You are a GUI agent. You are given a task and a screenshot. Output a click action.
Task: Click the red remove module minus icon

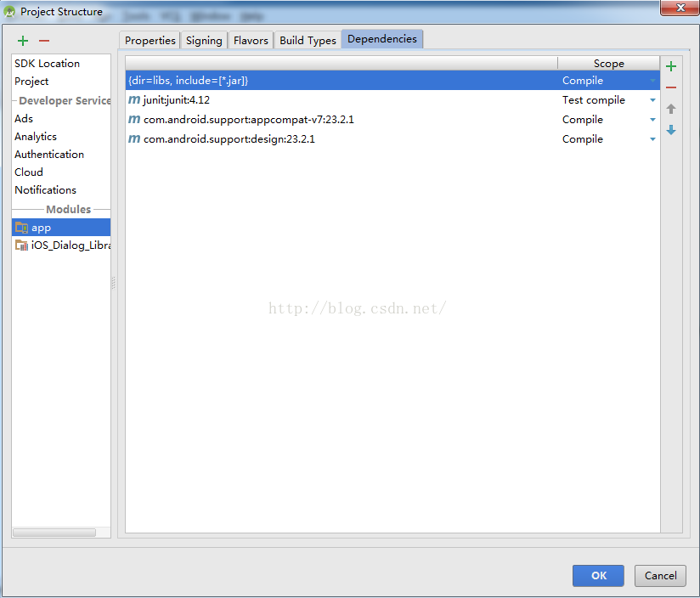[44, 41]
